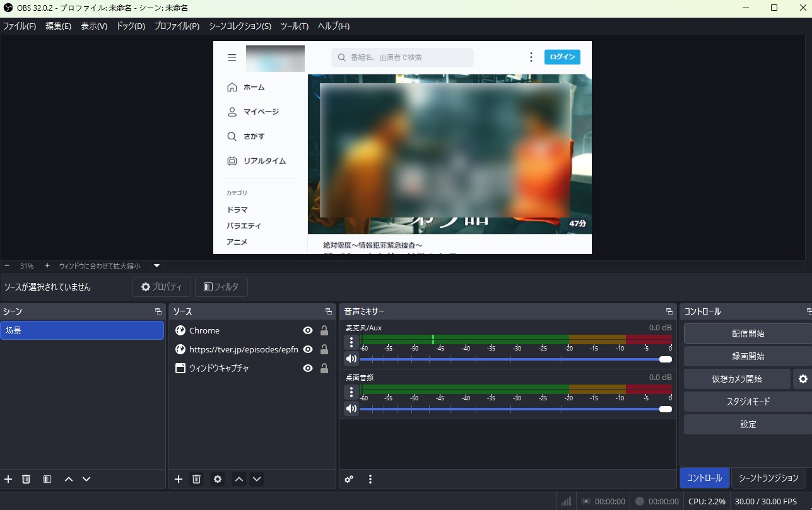Add a new source with plus icon

click(178, 479)
